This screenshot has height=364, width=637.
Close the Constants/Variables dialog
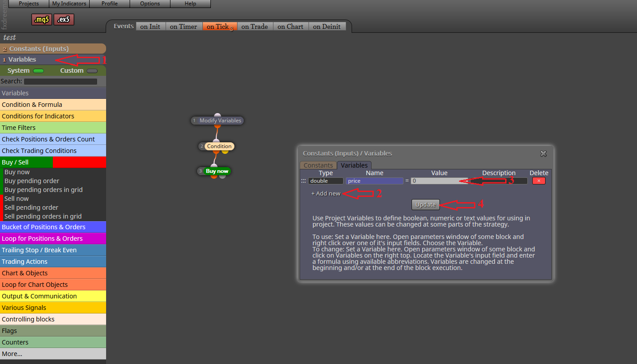(543, 153)
